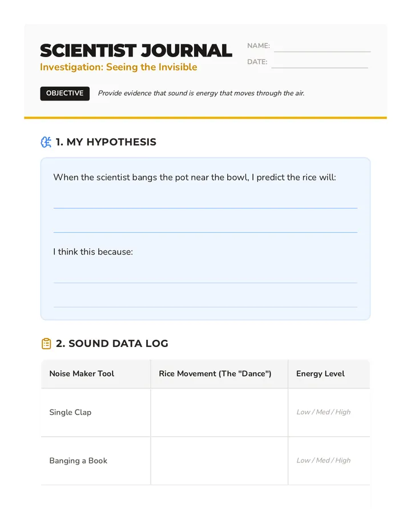Click the brain icon beside My Hypothesis

(x=46, y=142)
